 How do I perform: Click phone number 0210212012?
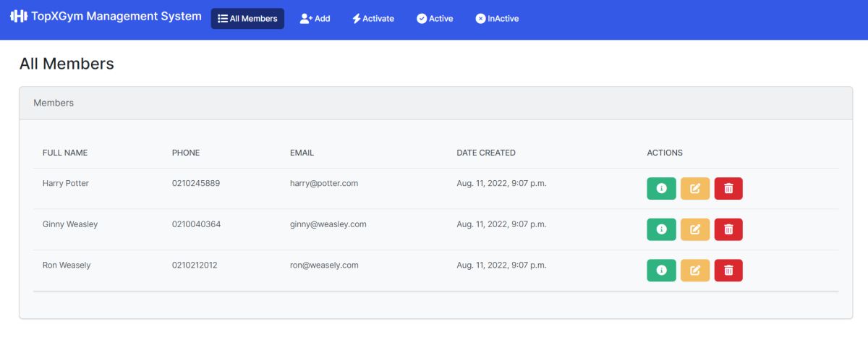coord(195,266)
